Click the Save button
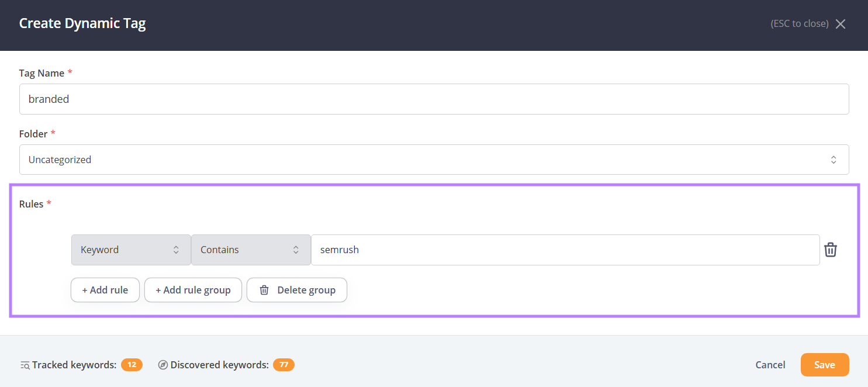This screenshot has width=868, height=387. click(x=825, y=364)
